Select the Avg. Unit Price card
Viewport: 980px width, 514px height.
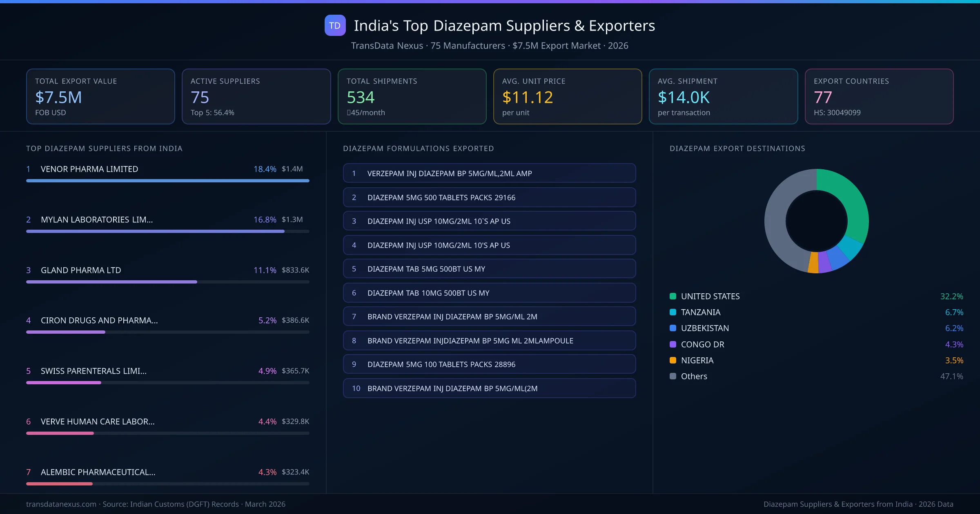568,96
